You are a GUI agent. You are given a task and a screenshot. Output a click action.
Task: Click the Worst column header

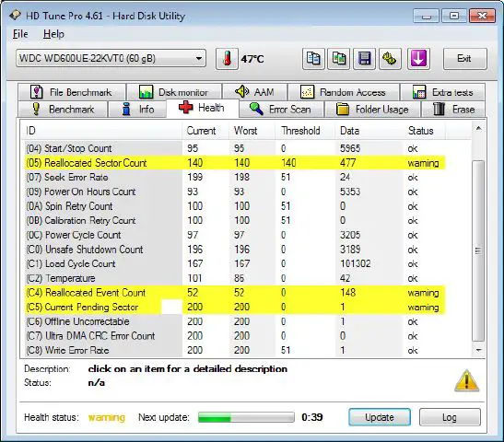coord(252,131)
